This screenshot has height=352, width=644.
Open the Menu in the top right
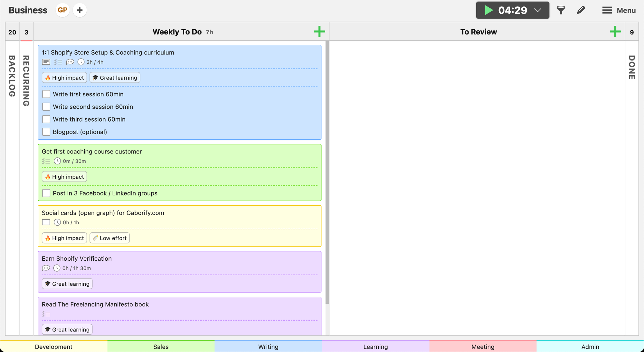(x=618, y=10)
